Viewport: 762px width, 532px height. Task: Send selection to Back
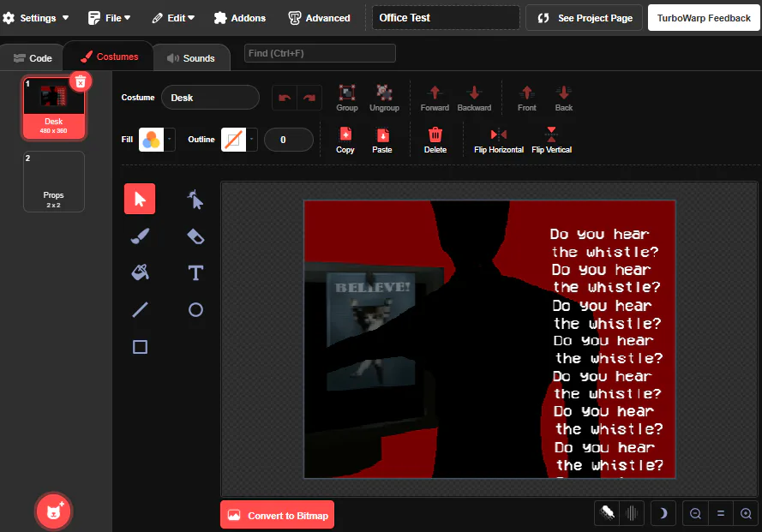pyautogui.click(x=564, y=98)
